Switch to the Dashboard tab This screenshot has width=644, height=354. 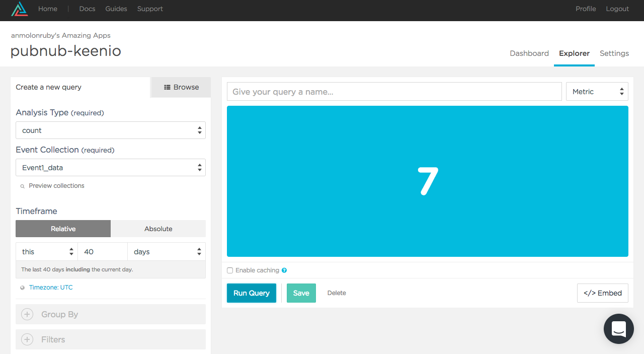(529, 53)
